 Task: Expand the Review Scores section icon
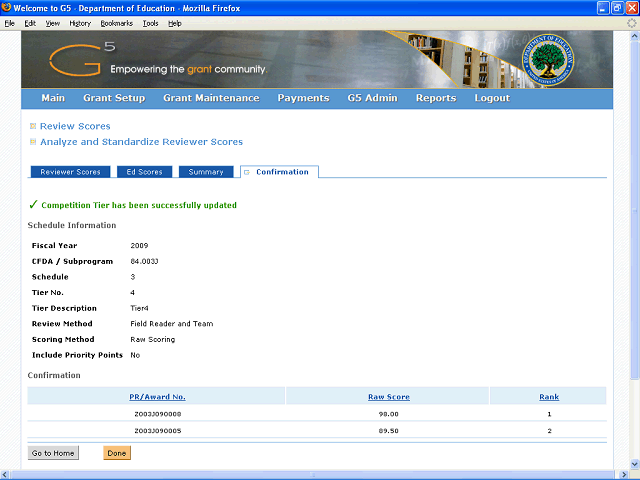tap(33, 126)
